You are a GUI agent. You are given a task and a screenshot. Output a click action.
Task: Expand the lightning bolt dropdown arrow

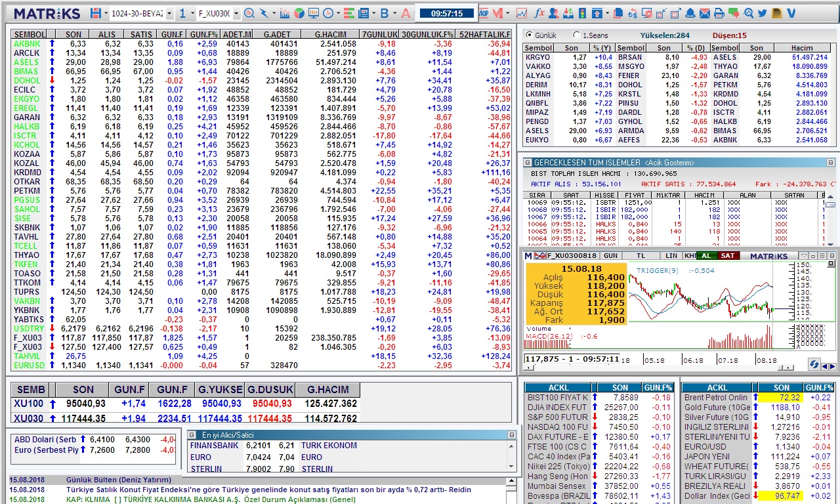[x=274, y=13]
